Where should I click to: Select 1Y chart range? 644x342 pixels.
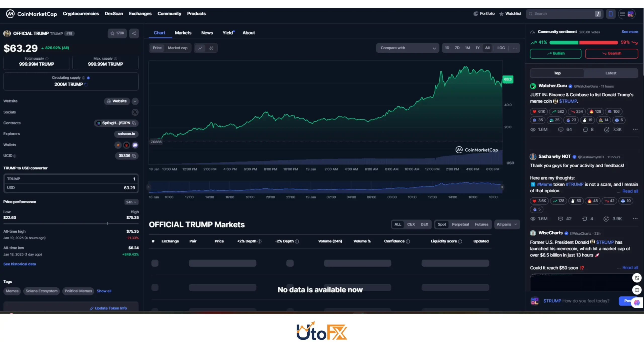coord(477,48)
